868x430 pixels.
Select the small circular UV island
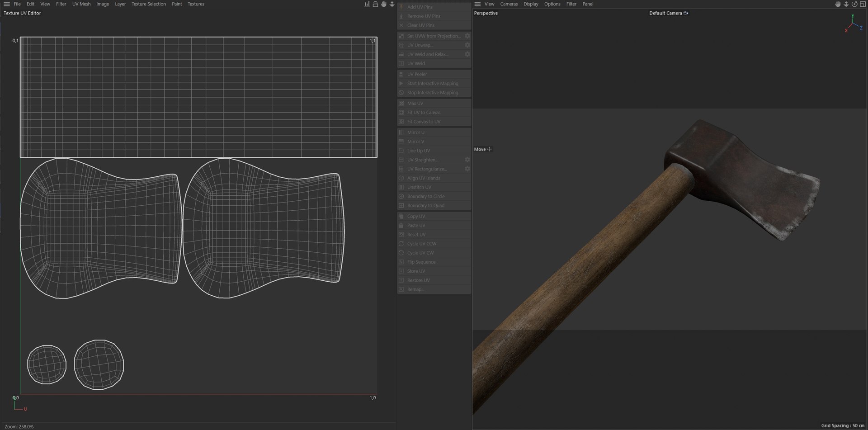point(47,364)
